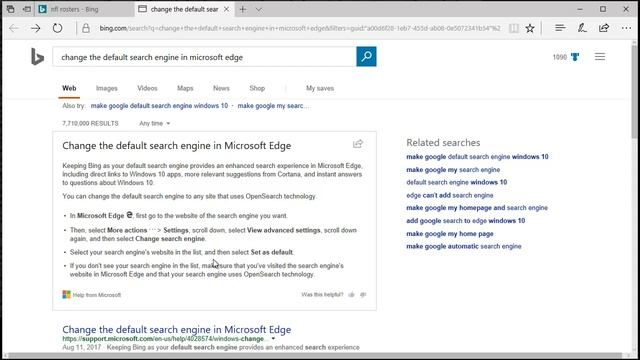Click 'make google default search engine windows 10' suggestion under Also try
Screen dimensions: 640x360
pos(159,106)
